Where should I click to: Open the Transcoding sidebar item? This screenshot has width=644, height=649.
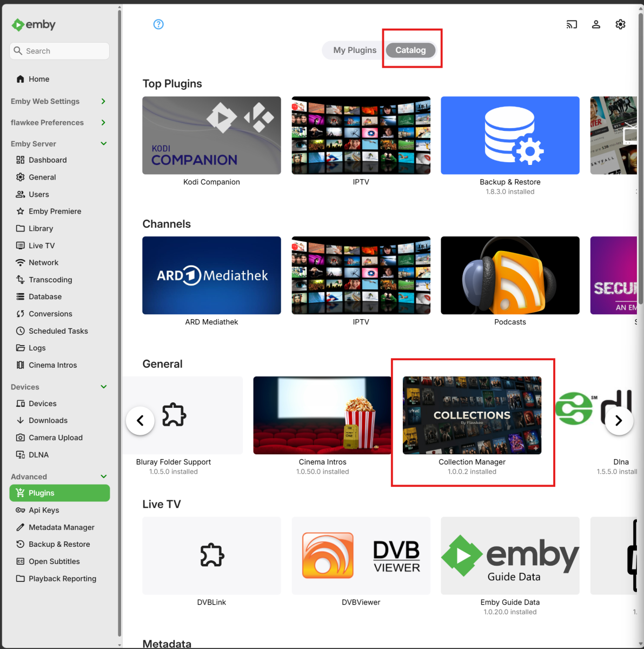(59, 280)
